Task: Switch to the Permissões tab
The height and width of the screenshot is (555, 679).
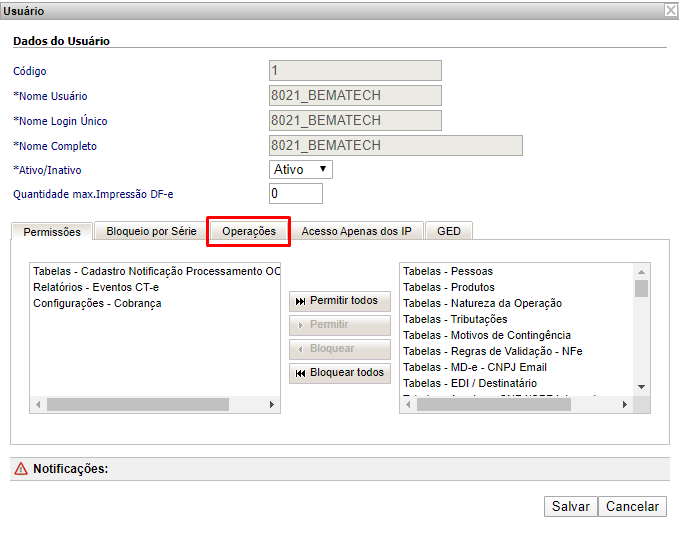Action: [52, 232]
